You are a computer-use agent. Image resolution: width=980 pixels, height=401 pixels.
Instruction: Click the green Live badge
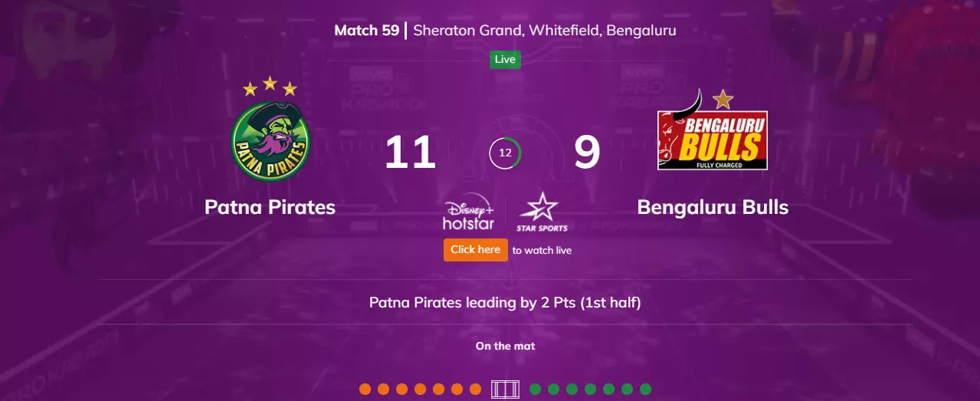[x=505, y=59]
